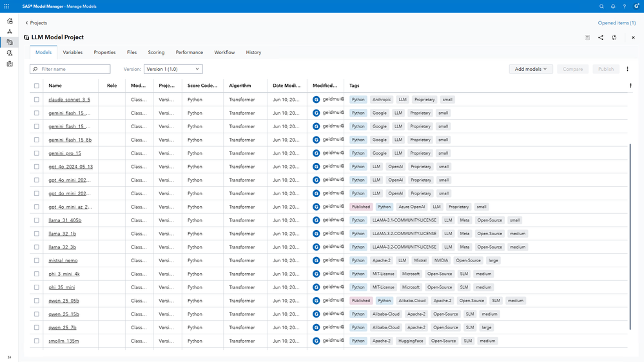Image resolution: width=644 pixels, height=362 pixels.
Task: Expand the left sidebar navigation arrows
Action: tap(10, 357)
